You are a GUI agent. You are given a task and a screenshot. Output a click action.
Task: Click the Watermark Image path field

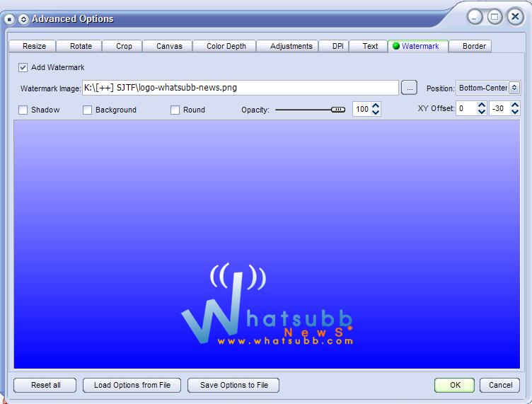click(x=241, y=88)
